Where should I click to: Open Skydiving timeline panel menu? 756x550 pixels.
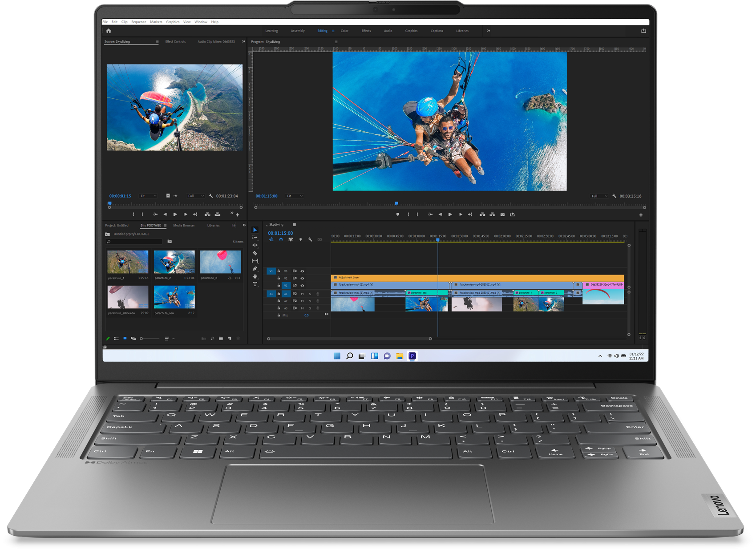pyautogui.click(x=294, y=225)
